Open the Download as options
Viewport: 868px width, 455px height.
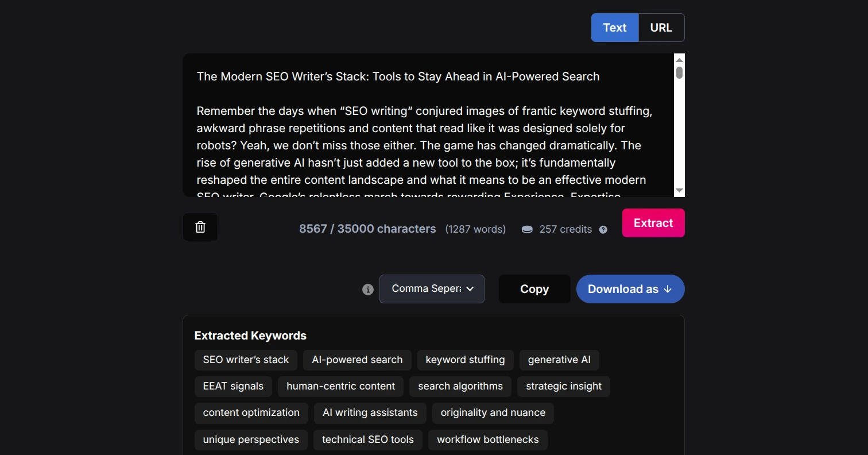[630, 289]
